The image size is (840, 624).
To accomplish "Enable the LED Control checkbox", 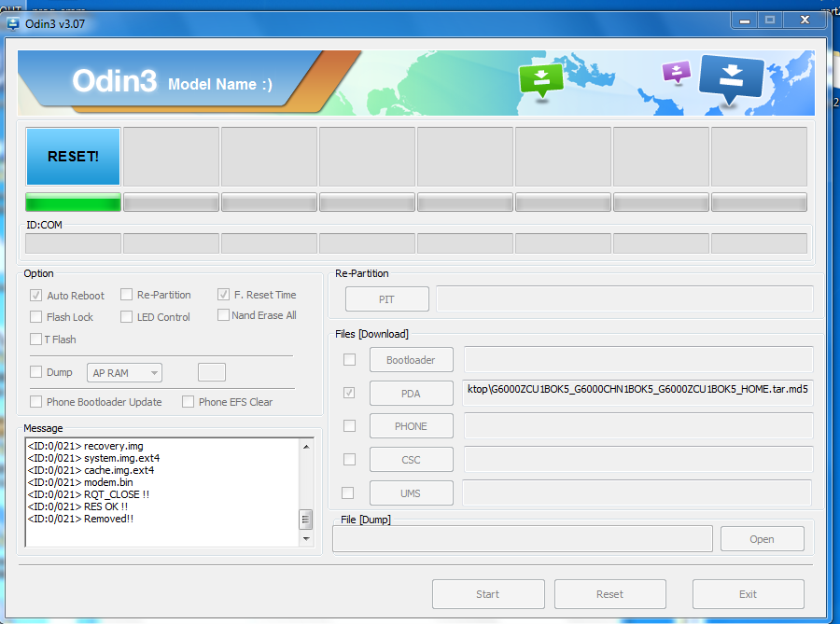I will click(x=126, y=317).
